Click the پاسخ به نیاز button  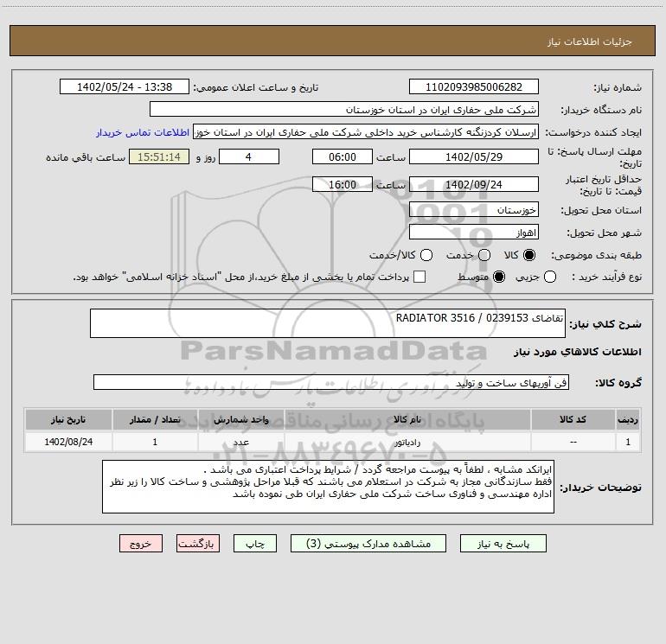(x=503, y=544)
